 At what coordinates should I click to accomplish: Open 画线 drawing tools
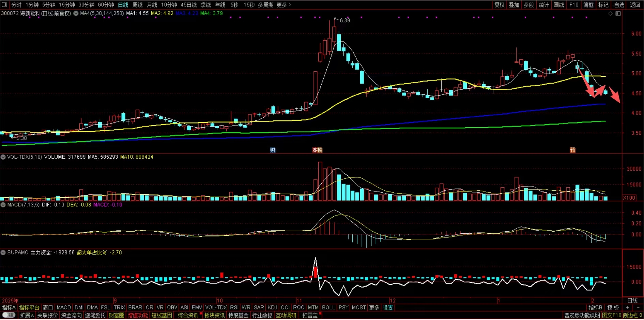[x=559, y=5]
